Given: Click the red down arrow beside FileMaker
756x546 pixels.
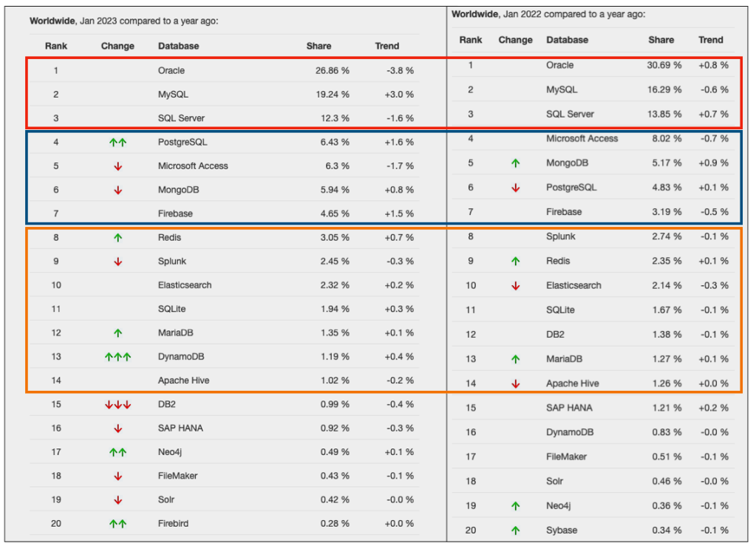Looking at the screenshot, I should [118, 477].
